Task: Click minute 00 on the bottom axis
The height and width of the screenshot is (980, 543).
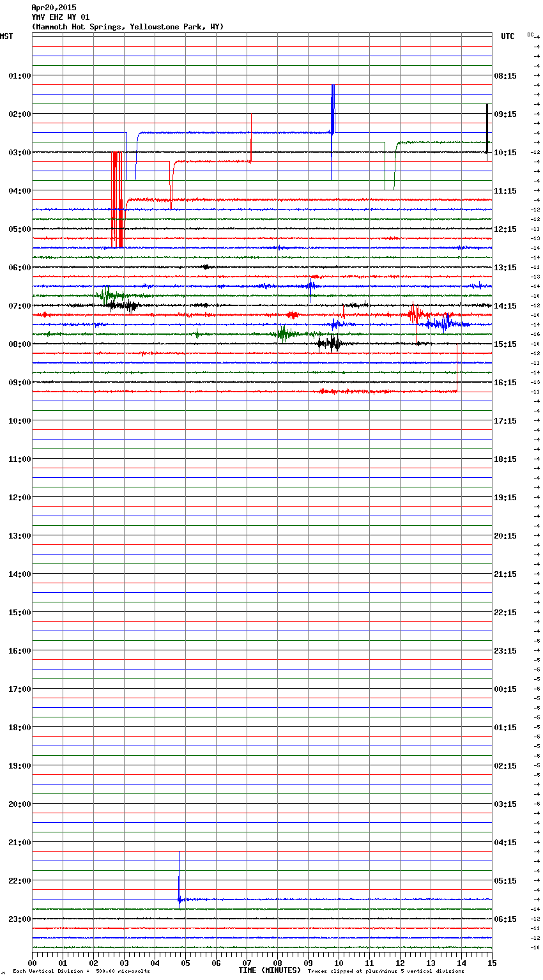Action: [x=32, y=963]
